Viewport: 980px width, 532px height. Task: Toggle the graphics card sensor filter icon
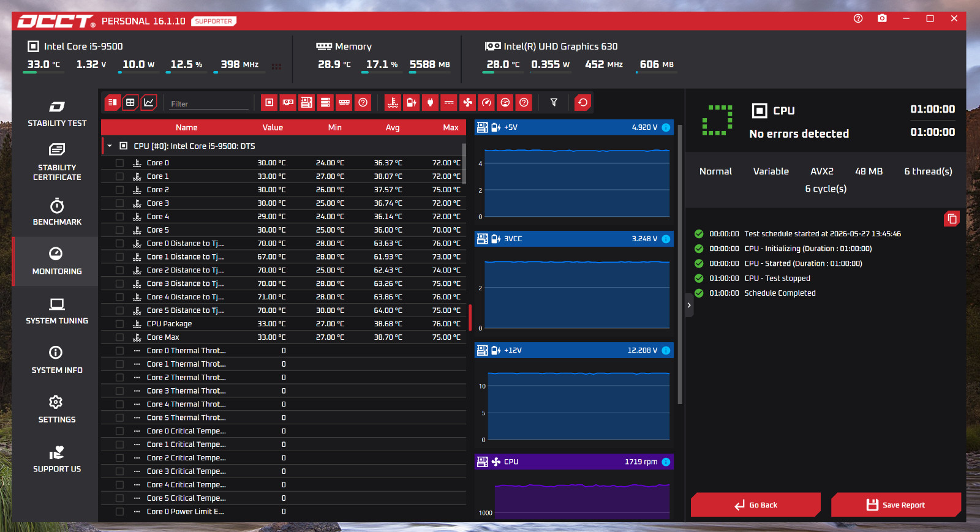coord(288,103)
